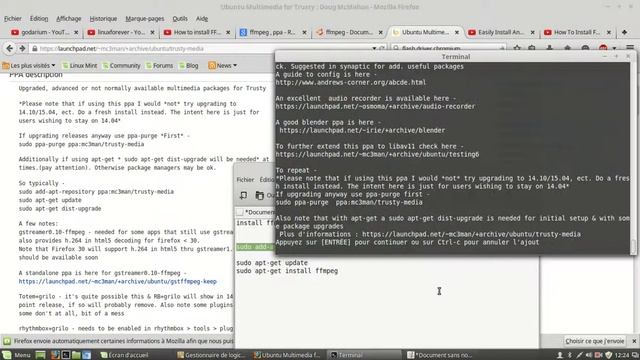Image resolution: width=640 pixels, height=360 pixels.
Task: Open the new tab plus button
Action: coord(624,32)
